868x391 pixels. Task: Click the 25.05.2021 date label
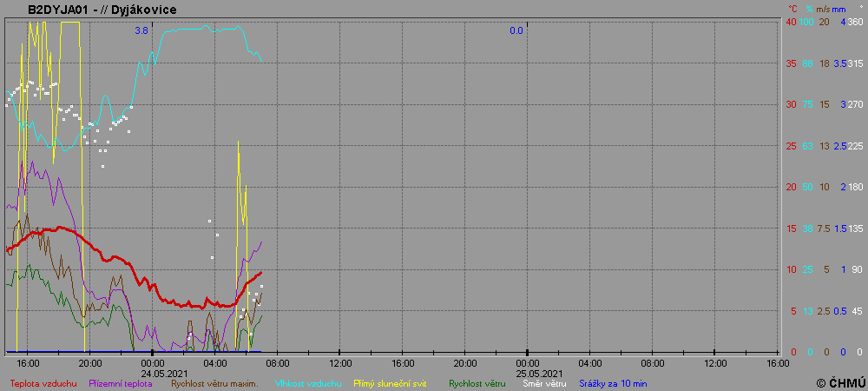click(x=528, y=371)
